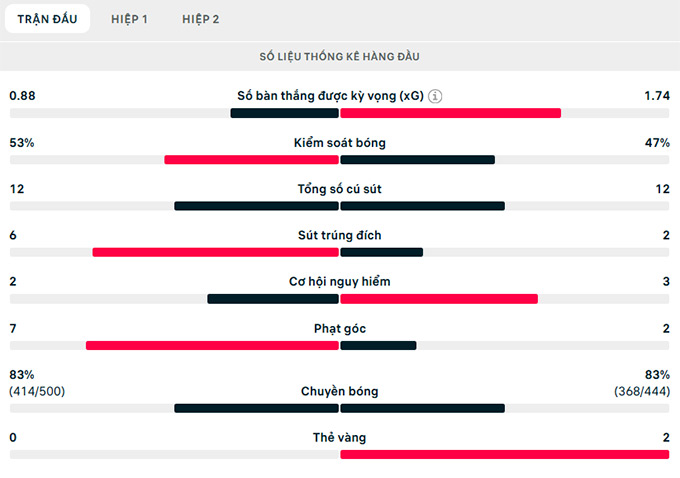Click the Kiểm soát bóng label
This screenshot has width=680, height=478.
[x=340, y=143]
